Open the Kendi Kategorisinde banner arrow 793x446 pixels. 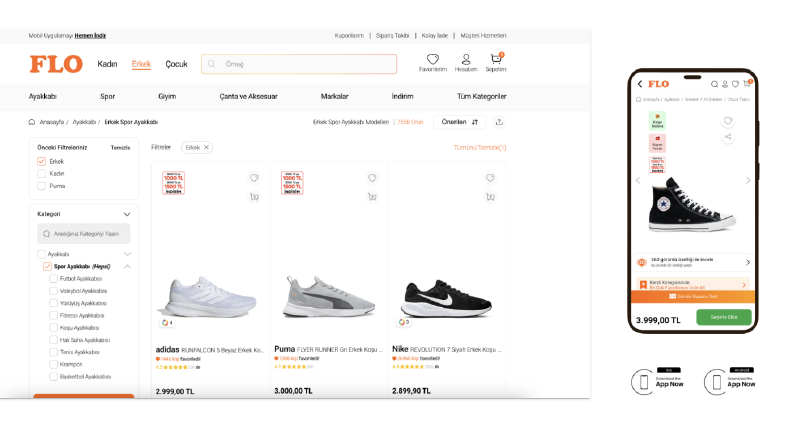point(744,285)
